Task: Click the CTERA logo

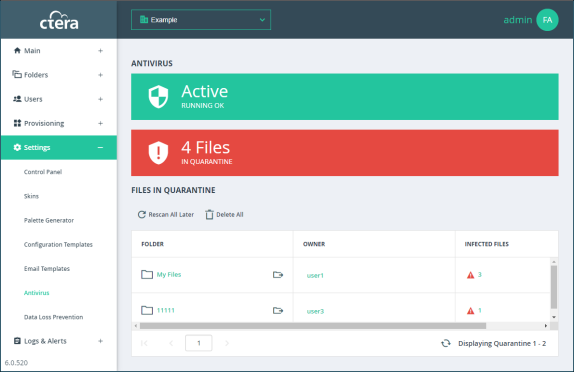Action: click(59, 21)
